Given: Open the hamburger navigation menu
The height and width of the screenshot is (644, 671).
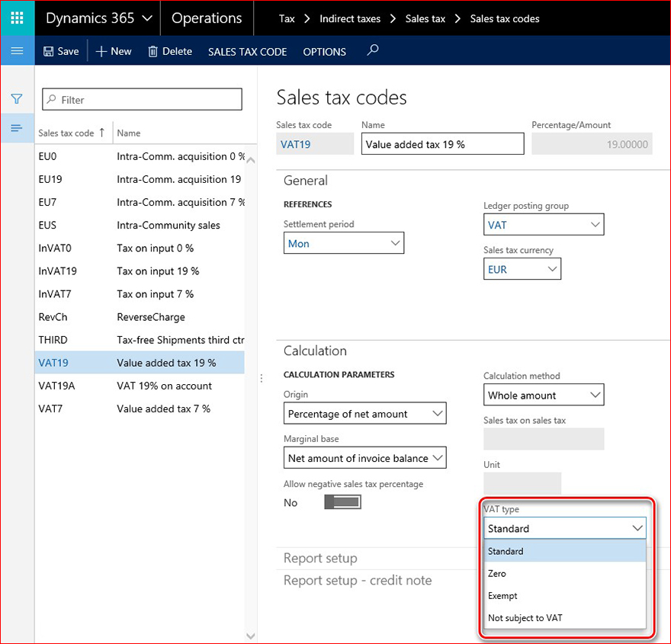Looking at the screenshot, I should [17, 51].
